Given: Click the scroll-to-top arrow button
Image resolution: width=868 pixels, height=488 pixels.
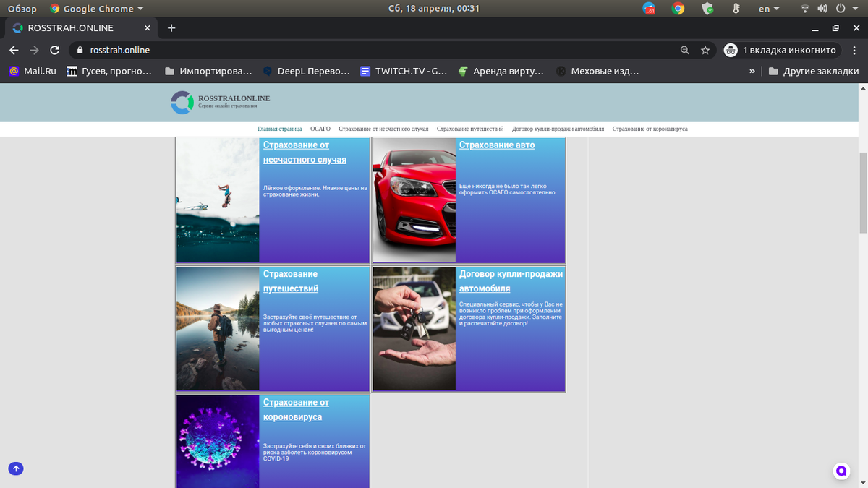Looking at the screenshot, I should 16,468.
